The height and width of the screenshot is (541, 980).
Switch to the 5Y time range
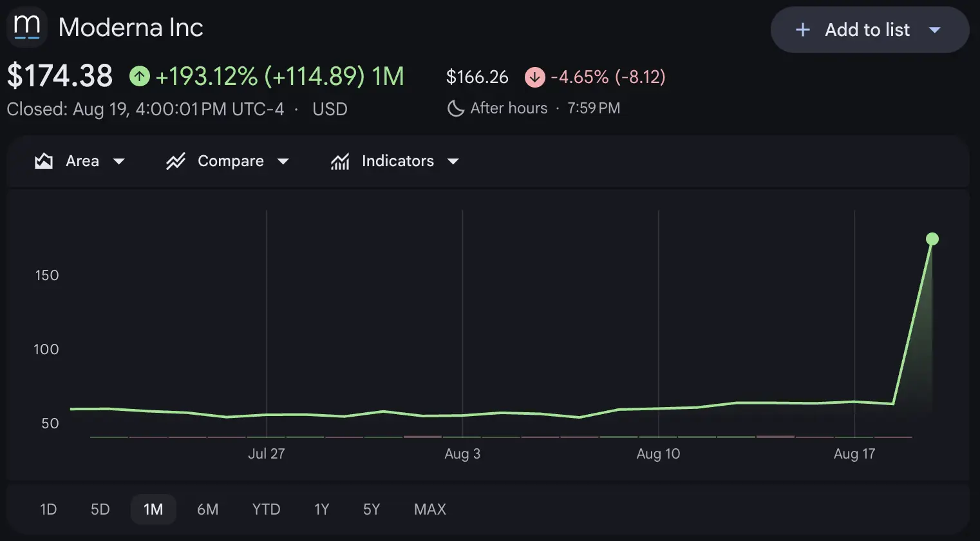pos(372,509)
